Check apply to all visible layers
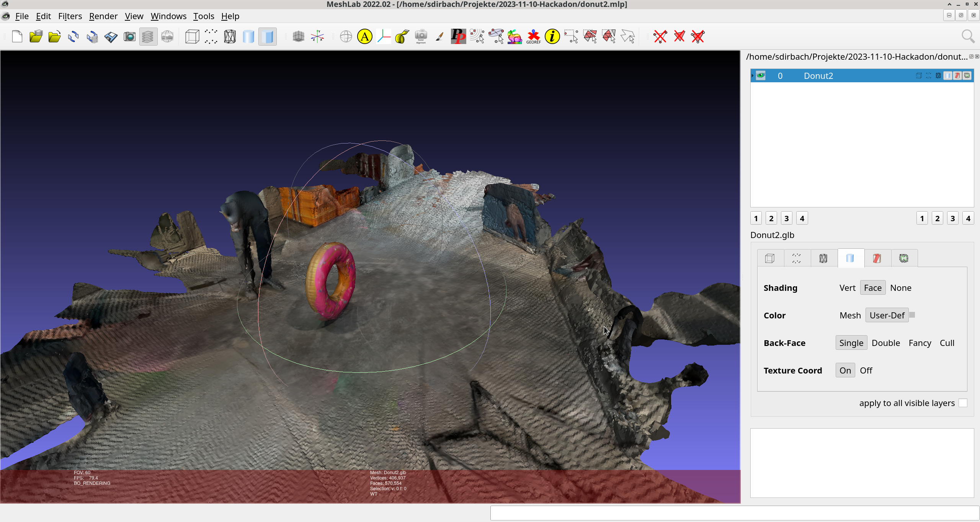Image resolution: width=980 pixels, height=522 pixels. (x=963, y=403)
